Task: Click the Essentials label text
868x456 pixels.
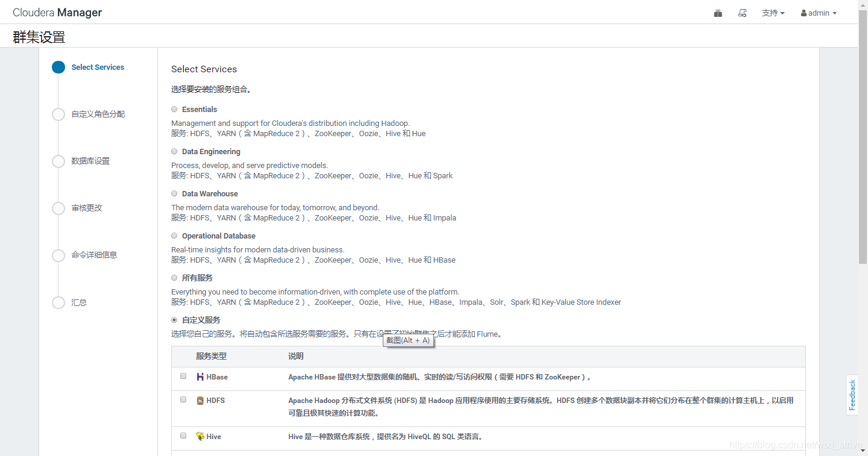Action: (200, 110)
